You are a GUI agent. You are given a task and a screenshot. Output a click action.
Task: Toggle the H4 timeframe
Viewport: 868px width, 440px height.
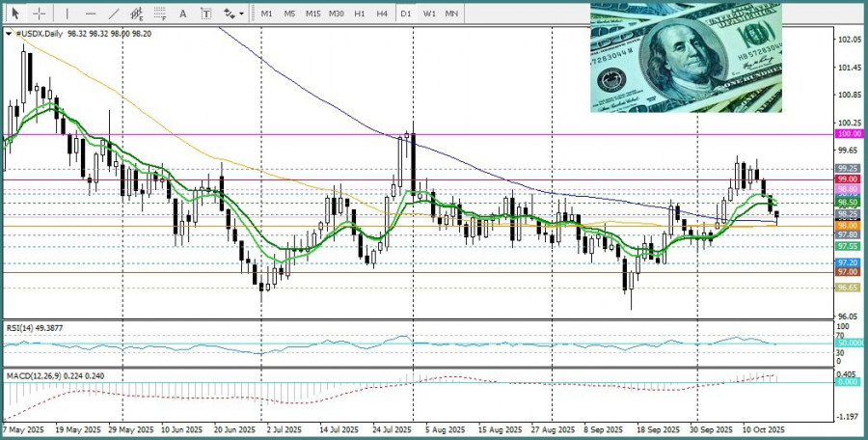click(x=382, y=14)
